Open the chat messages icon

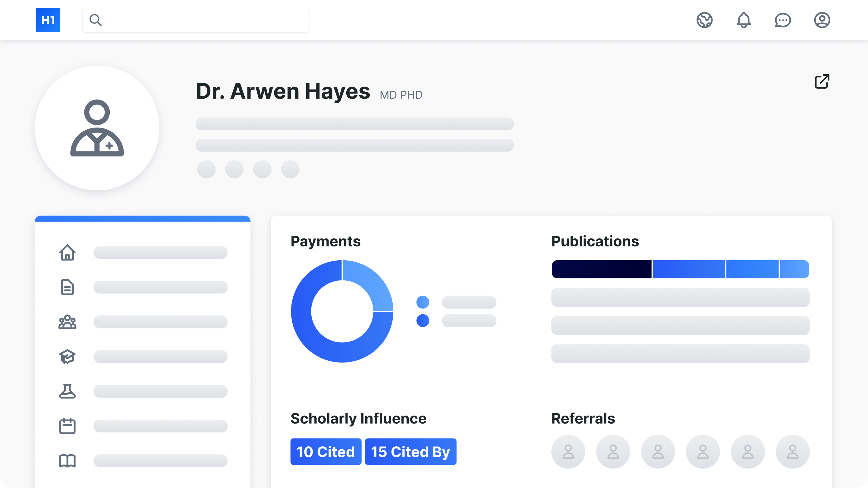pyautogui.click(x=783, y=20)
